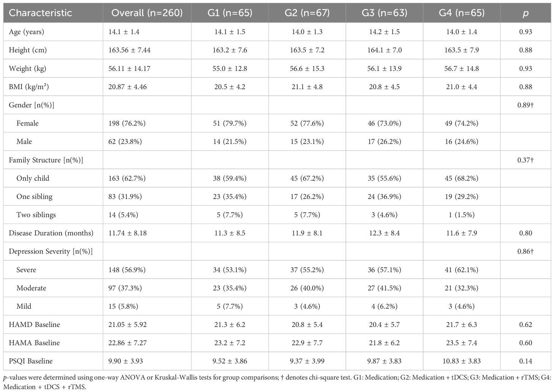Click the Family Structure [n(%)] label
This screenshot has height=392, width=554.
[46, 160]
